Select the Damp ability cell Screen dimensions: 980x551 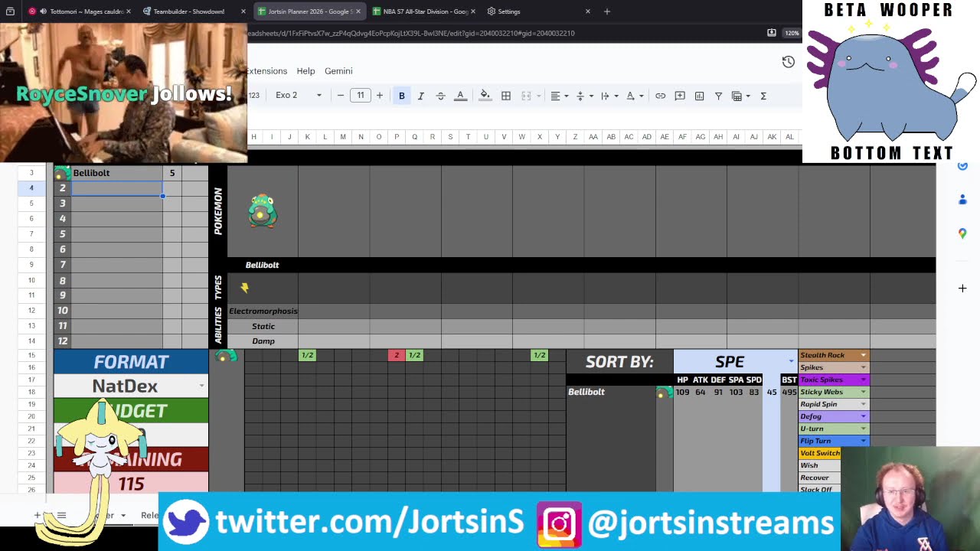pos(263,341)
